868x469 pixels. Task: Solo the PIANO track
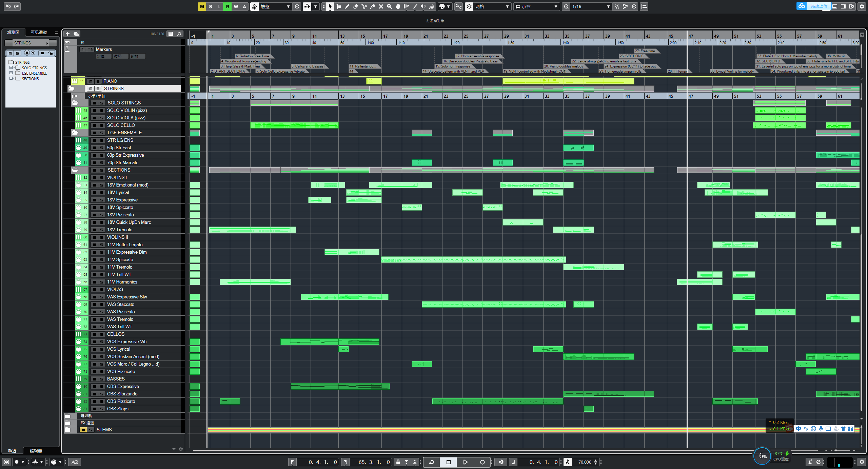98,81
